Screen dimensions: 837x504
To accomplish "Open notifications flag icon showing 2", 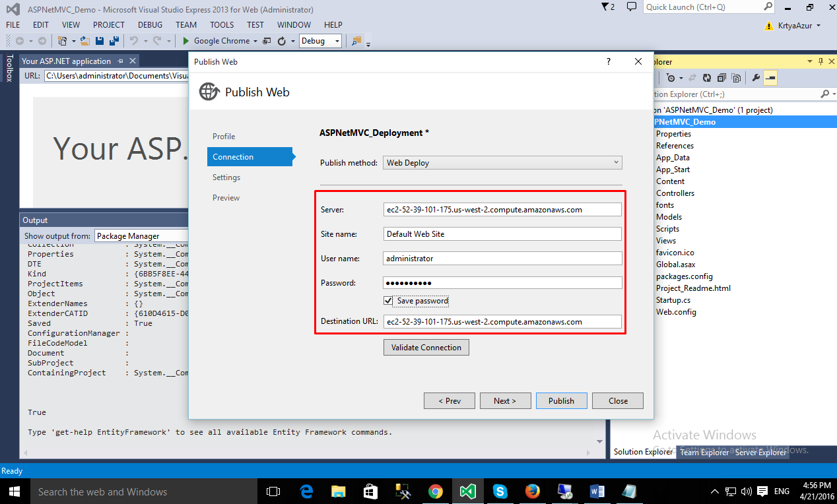I will 607,7.
